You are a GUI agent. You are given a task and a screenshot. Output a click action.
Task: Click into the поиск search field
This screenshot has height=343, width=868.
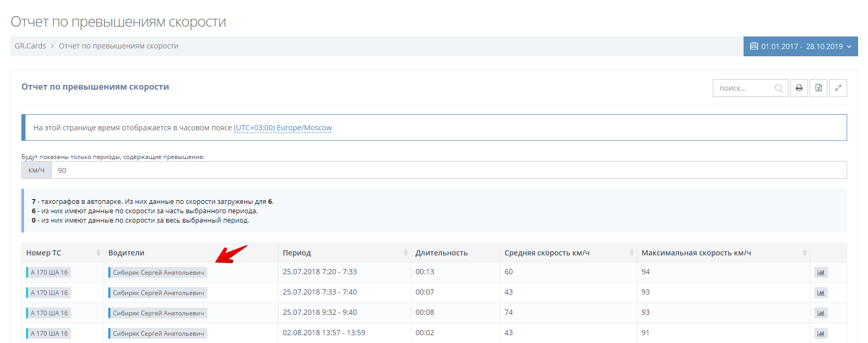pyautogui.click(x=744, y=89)
